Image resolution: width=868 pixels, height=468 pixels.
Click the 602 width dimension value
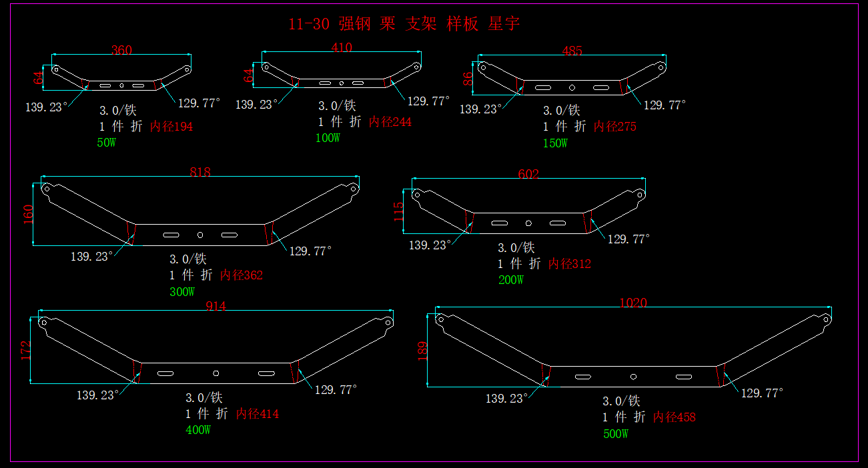click(528, 174)
